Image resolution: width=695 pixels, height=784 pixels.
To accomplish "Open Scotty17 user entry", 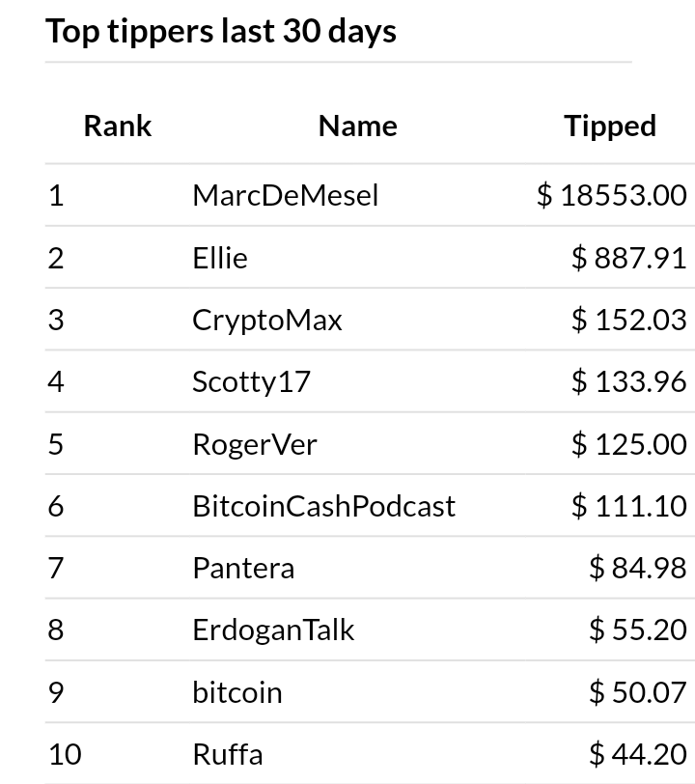I will (251, 382).
